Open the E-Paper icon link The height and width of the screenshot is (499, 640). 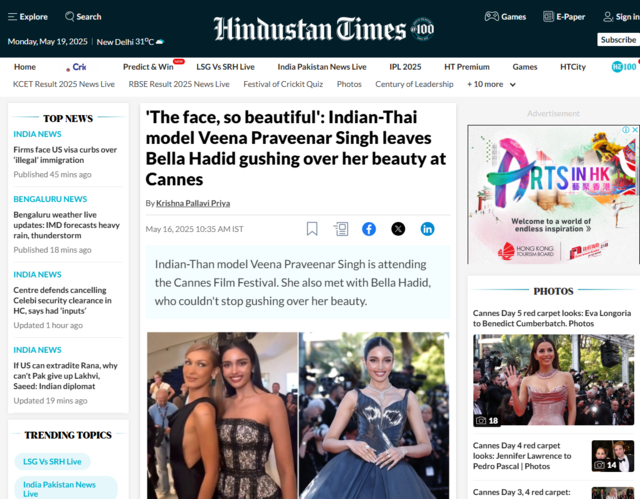click(548, 17)
